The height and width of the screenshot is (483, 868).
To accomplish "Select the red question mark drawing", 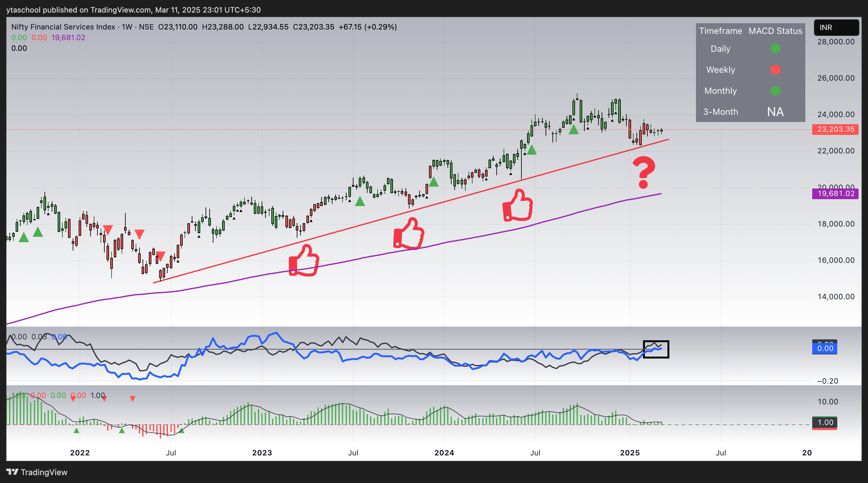I will (x=644, y=172).
